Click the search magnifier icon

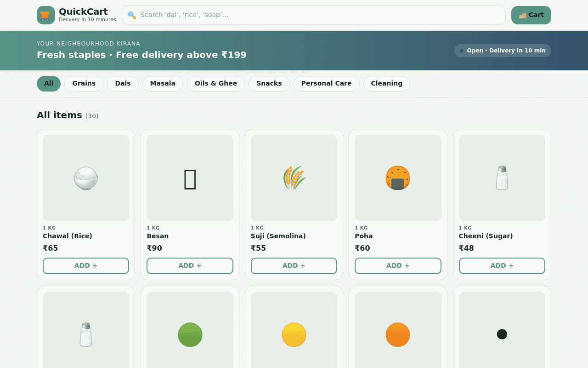click(x=132, y=15)
